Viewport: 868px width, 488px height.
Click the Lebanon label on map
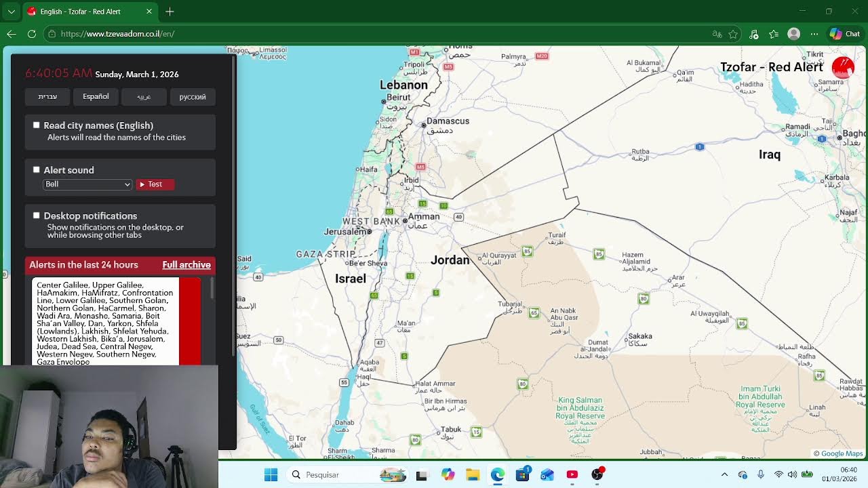[x=403, y=85]
